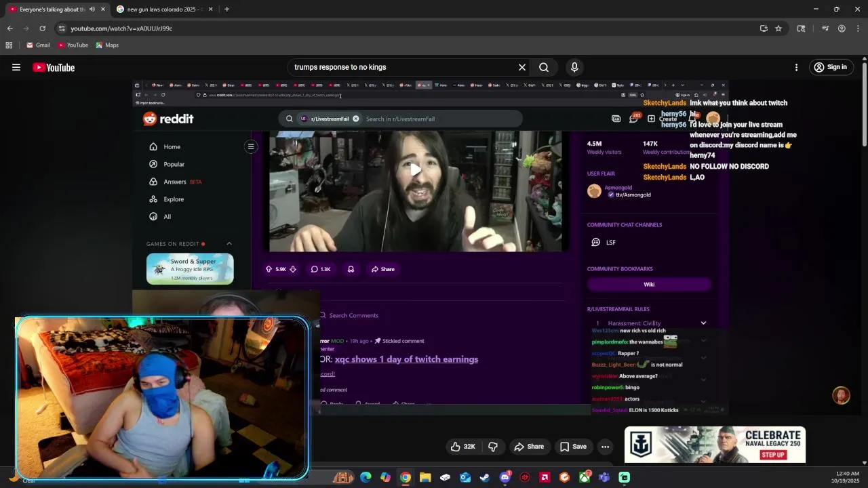
Task: Open Xbox app from the taskbar
Action: (585, 477)
